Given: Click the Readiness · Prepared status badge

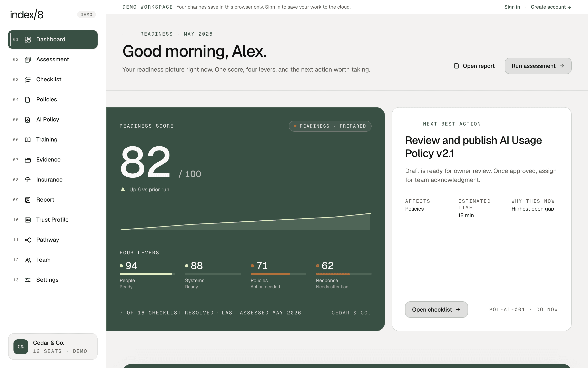Looking at the screenshot, I should point(330,126).
